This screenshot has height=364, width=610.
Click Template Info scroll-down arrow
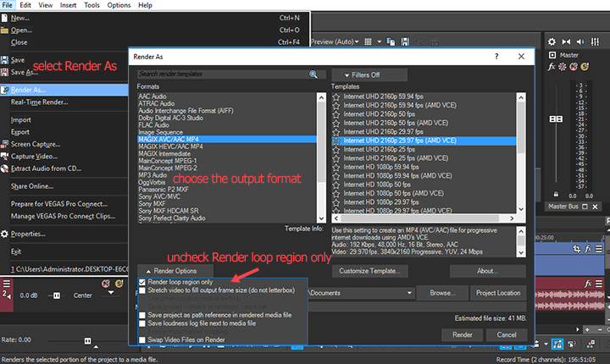521,252
